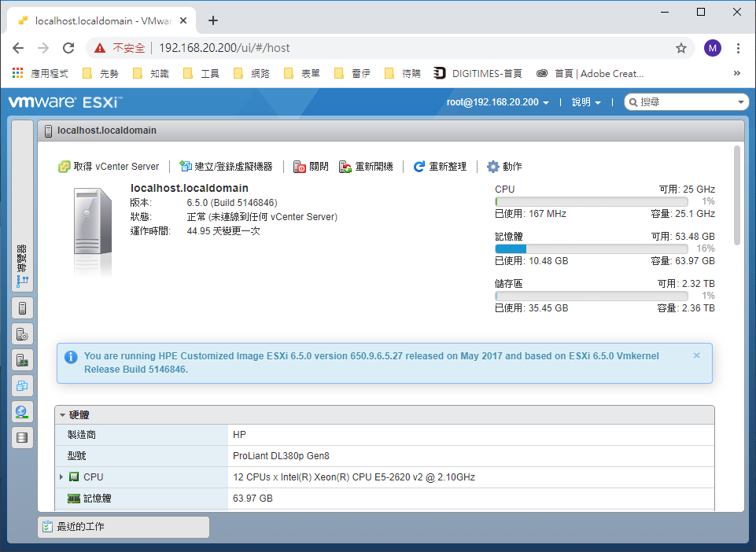756x552 pixels.
Task: Click the info icon in the HPE banner
Action: pos(71,357)
